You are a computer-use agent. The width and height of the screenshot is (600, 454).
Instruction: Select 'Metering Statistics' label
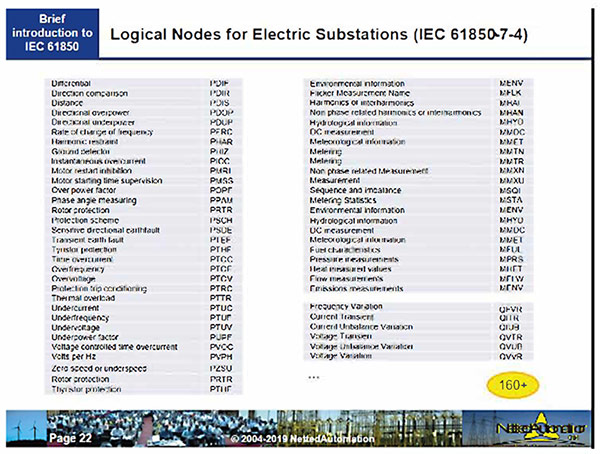(343, 200)
